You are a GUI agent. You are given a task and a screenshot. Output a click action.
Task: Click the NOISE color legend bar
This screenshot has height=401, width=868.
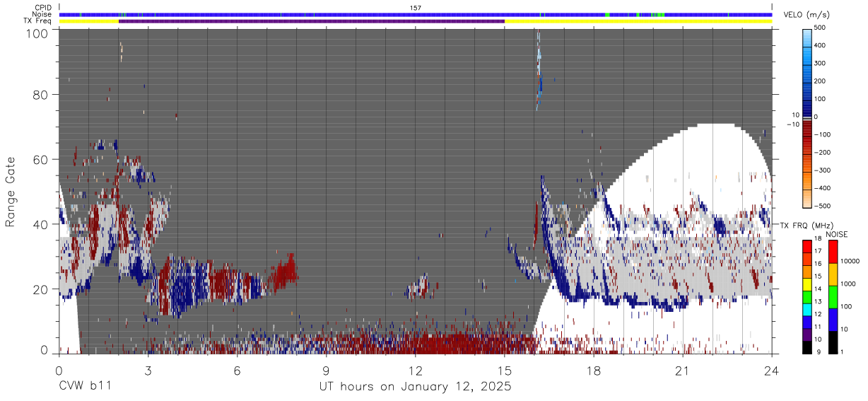tap(833, 296)
